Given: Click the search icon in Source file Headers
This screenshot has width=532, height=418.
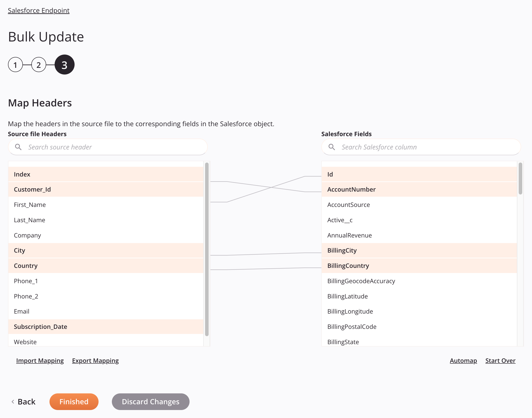Looking at the screenshot, I should pos(18,147).
